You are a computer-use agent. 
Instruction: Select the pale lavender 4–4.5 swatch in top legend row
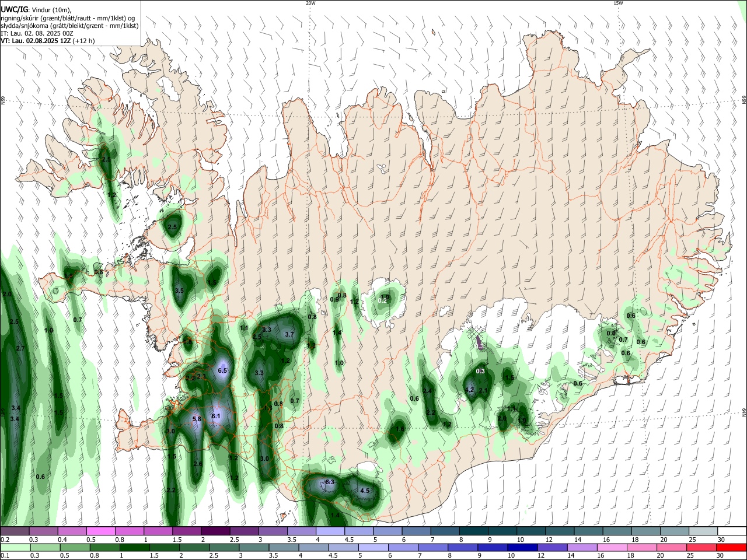tap(330, 531)
